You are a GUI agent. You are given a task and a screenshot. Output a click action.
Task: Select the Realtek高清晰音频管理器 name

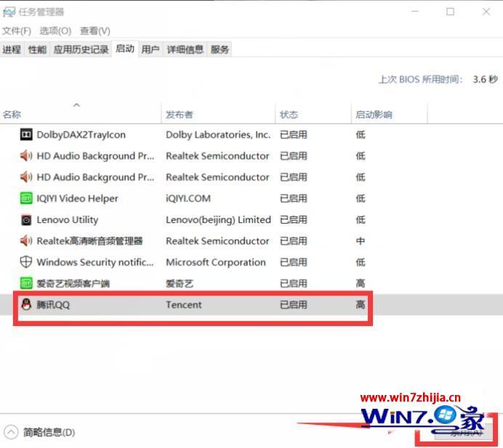(89, 241)
